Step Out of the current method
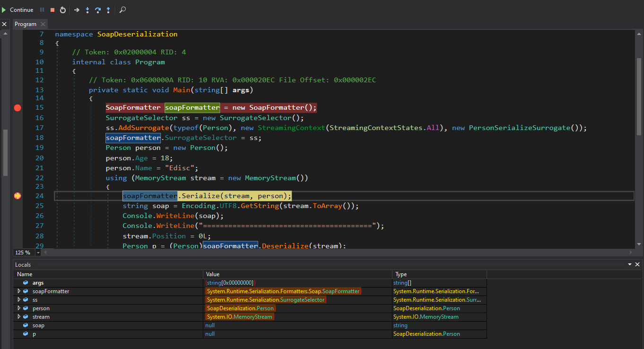The image size is (644, 349). click(108, 10)
